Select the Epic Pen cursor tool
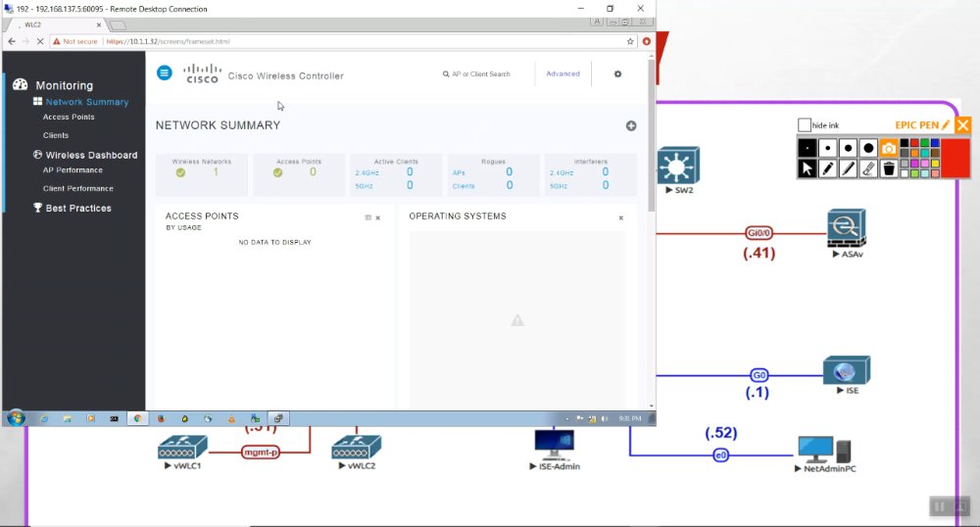 [807, 168]
